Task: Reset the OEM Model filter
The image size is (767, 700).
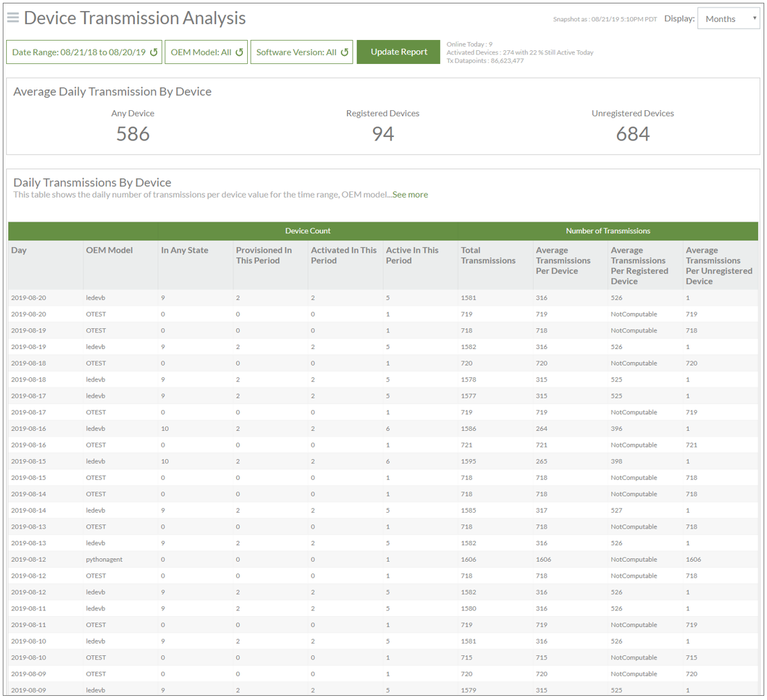Action: 239,52
